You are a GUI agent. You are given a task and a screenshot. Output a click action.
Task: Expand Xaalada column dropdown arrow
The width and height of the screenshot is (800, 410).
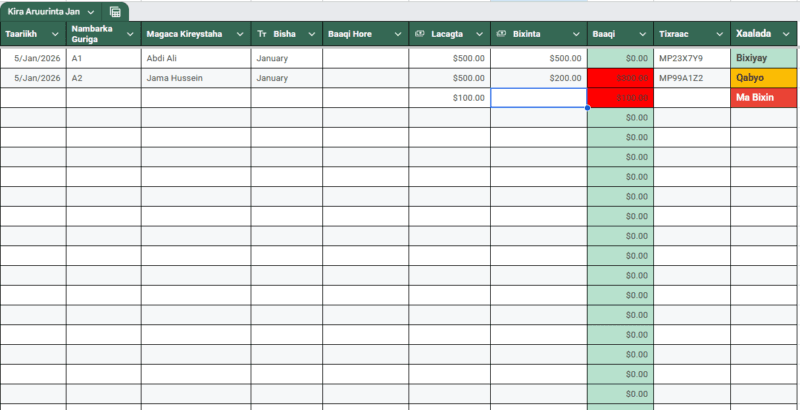(785, 34)
